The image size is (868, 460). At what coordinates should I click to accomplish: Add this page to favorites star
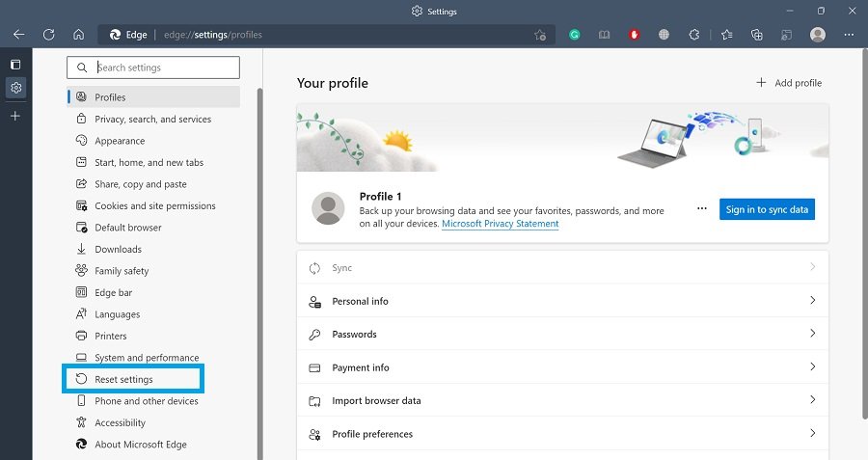(x=540, y=35)
